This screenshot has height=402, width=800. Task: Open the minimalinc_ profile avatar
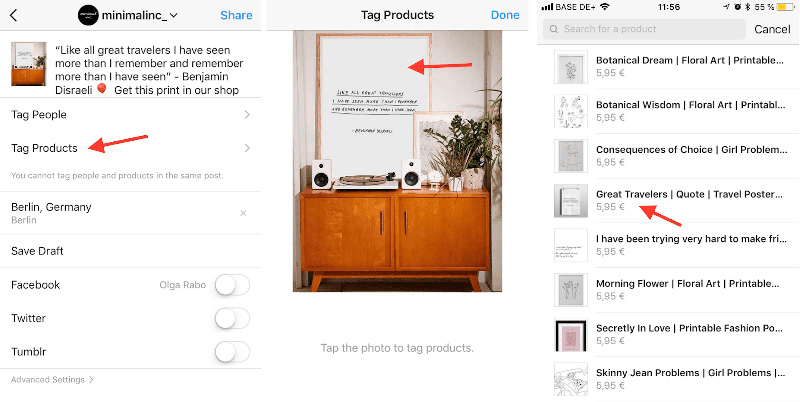click(x=88, y=15)
